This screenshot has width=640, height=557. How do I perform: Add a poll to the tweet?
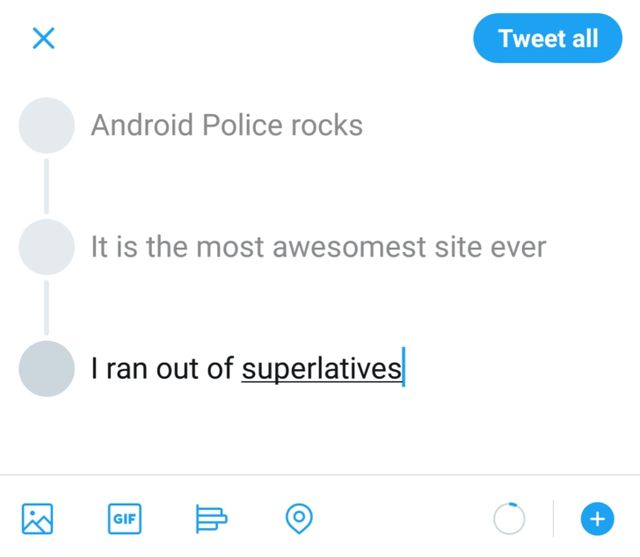[x=211, y=518]
